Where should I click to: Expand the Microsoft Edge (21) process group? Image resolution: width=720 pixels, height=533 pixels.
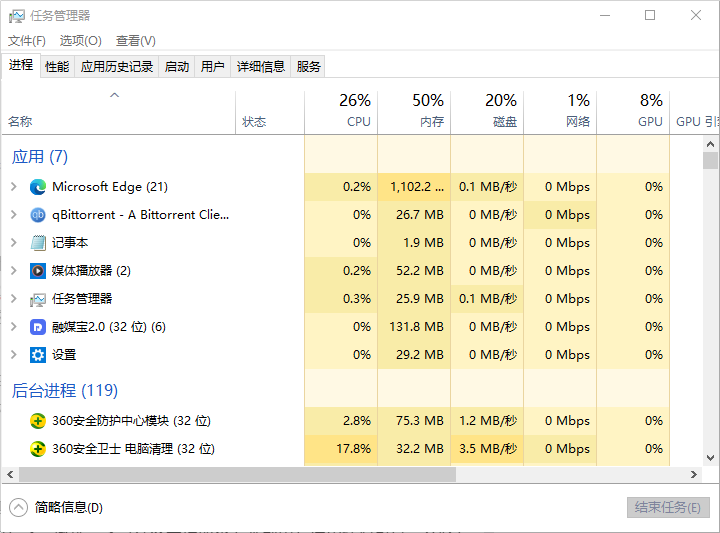pyautogui.click(x=13, y=186)
